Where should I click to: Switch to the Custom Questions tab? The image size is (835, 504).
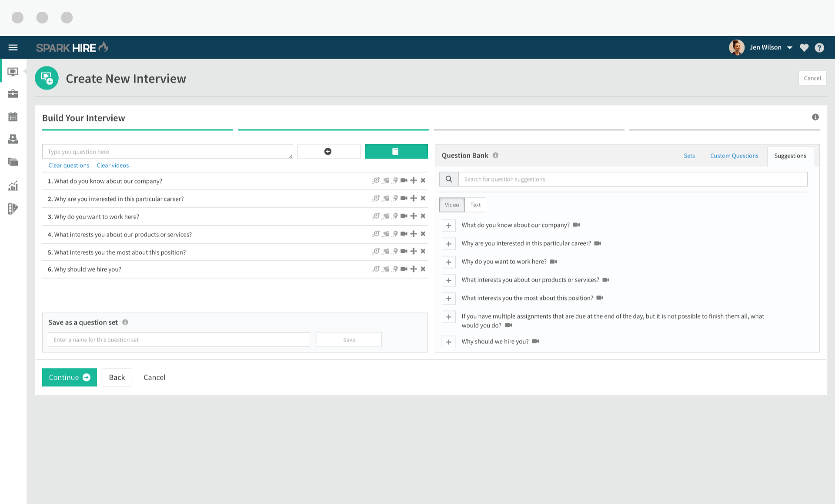pyautogui.click(x=734, y=156)
